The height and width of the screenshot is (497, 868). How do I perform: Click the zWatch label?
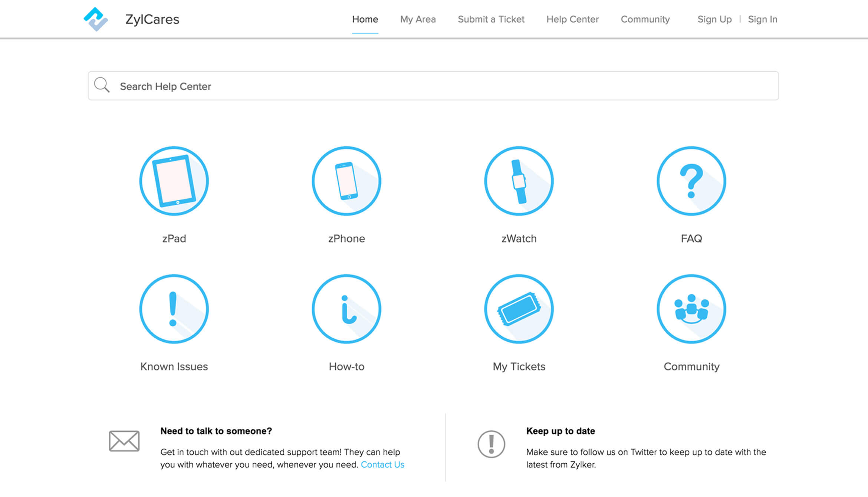519,238
